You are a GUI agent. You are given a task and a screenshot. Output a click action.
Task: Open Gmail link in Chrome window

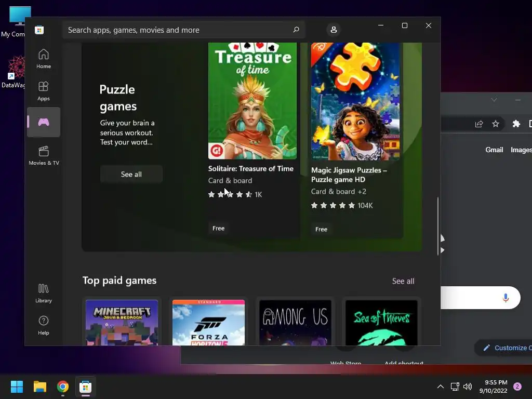click(494, 150)
